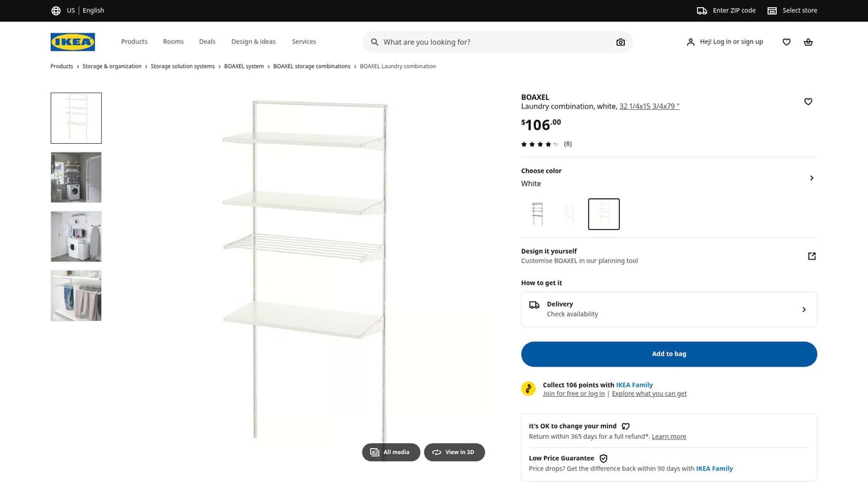Screen dimensions: 868x488
Task: Click the IKEA logo to go home
Action: [x=72, y=42]
